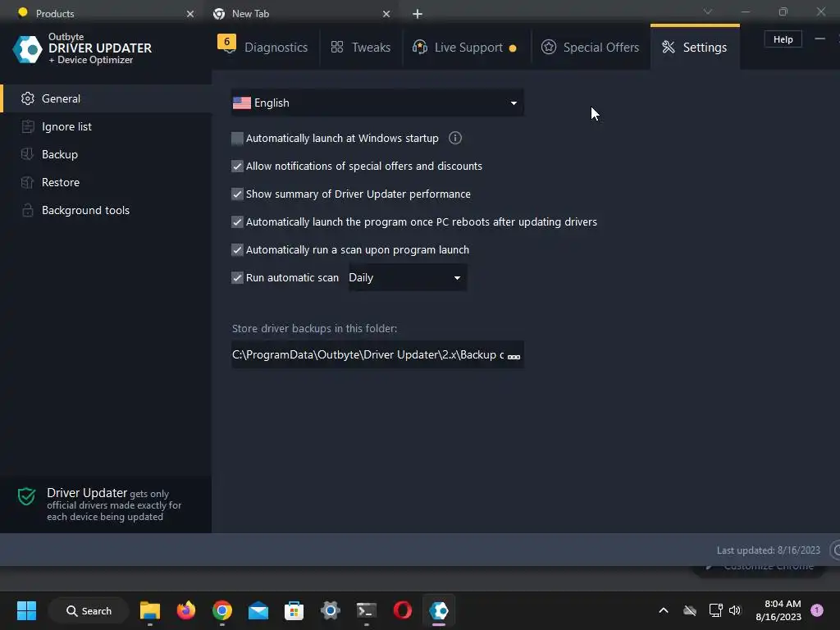Image resolution: width=840 pixels, height=630 pixels.
Task: Select the General settings section
Action: click(106, 98)
